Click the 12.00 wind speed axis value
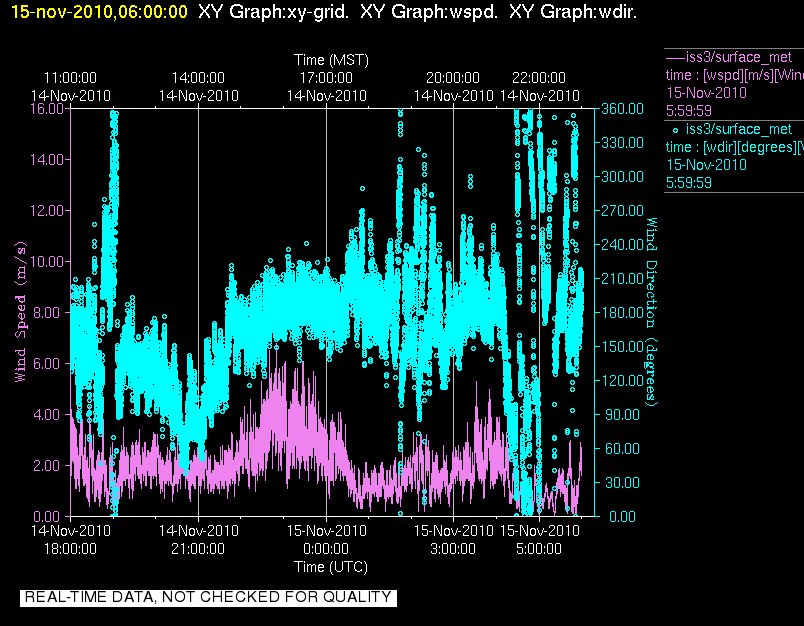Screen dimensions: 804x626 click(x=47, y=211)
